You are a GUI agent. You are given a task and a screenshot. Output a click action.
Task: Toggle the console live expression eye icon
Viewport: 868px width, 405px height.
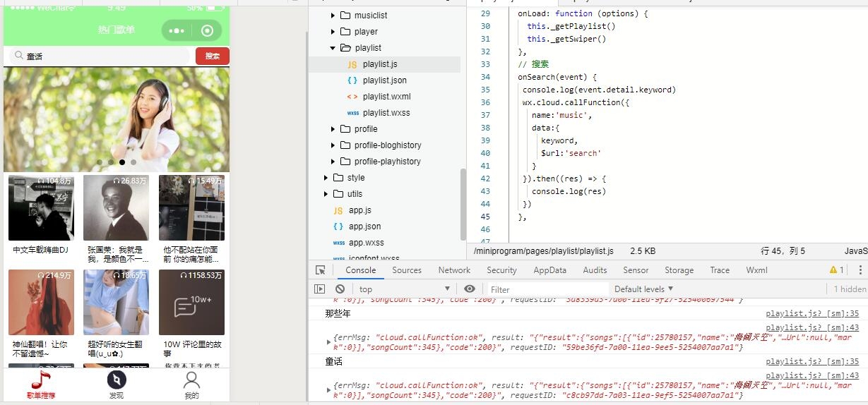tap(470, 289)
